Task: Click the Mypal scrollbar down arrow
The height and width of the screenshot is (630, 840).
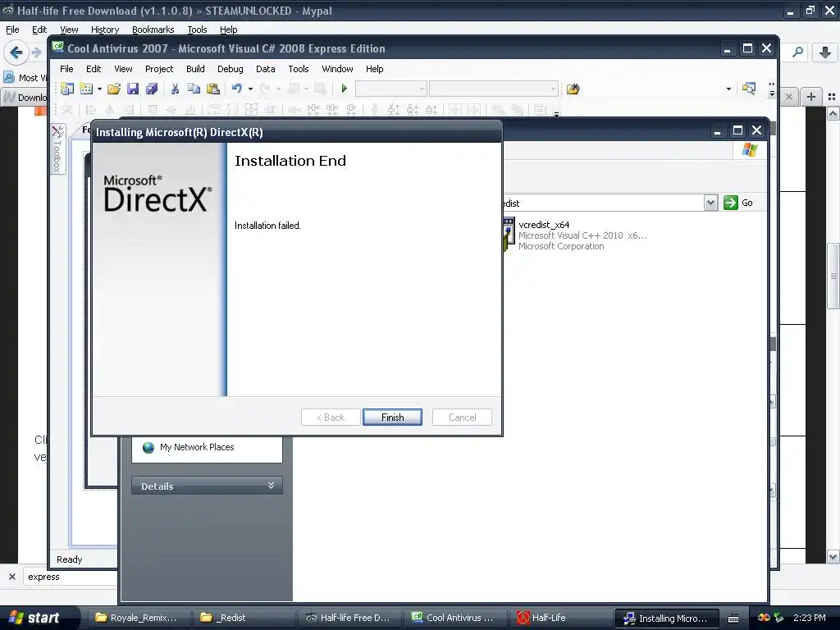Action: point(833,557)
